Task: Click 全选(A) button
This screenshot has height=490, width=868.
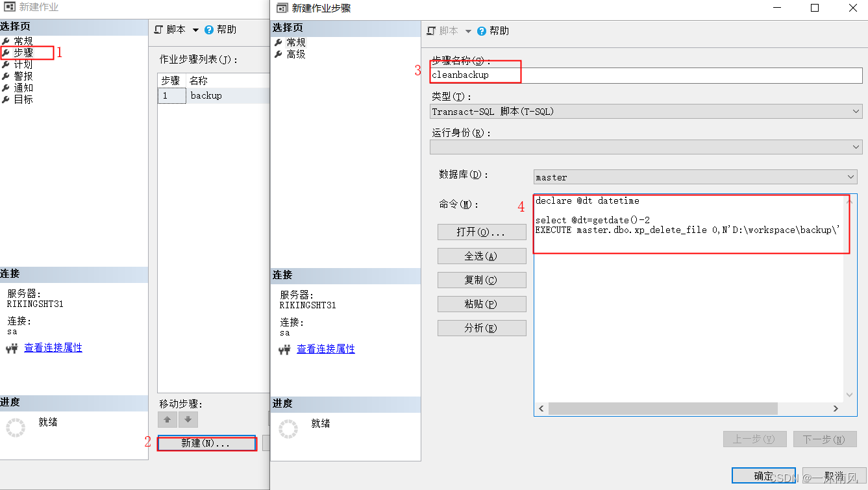Action: click(482, 256)
